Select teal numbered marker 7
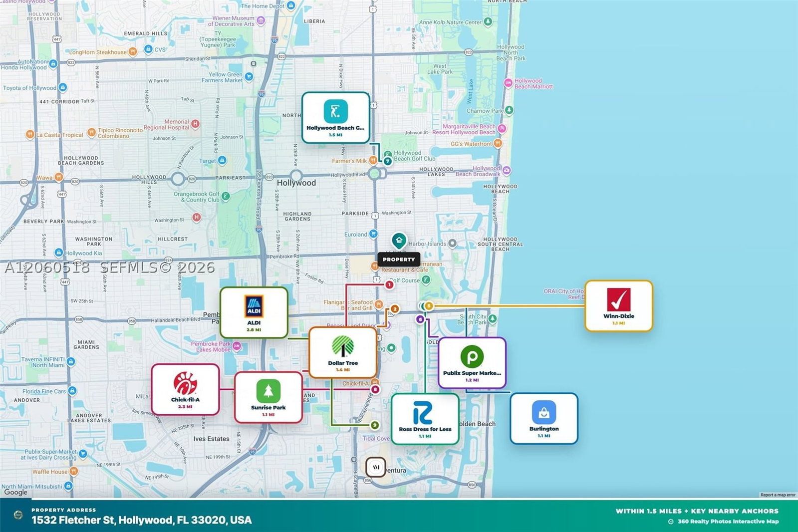798x532 pixels. pyautogui.click(x=388, y=161)
